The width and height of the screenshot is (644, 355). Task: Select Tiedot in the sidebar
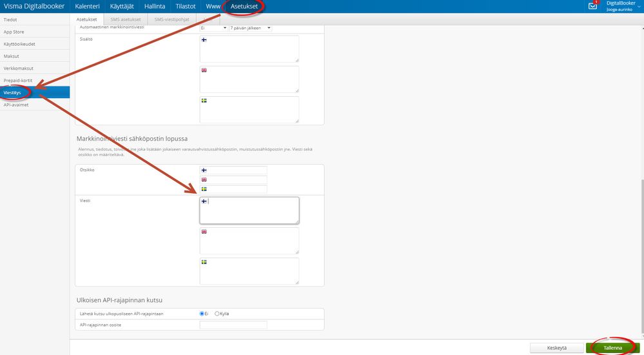click(35, 19)
